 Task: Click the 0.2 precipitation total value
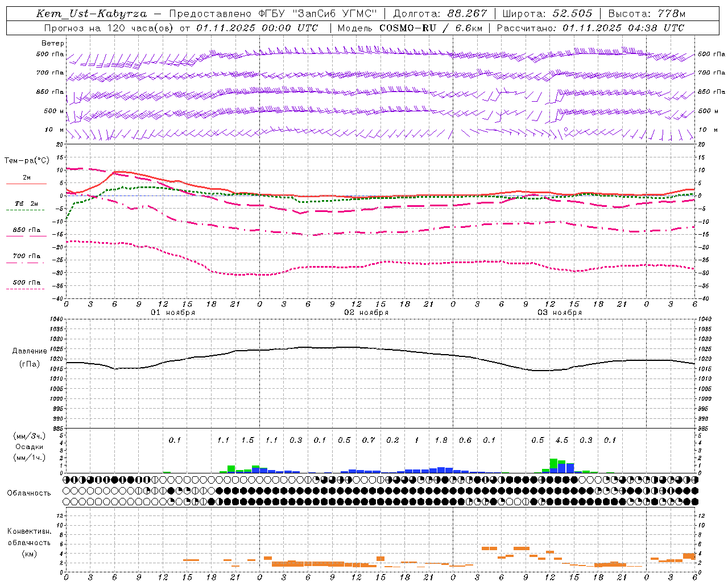[392, 440]
